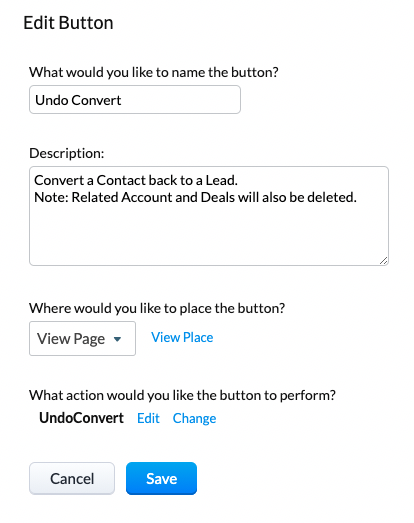
Task: Click the View Page dropdown caret arrow
Action: click(117, 339)
